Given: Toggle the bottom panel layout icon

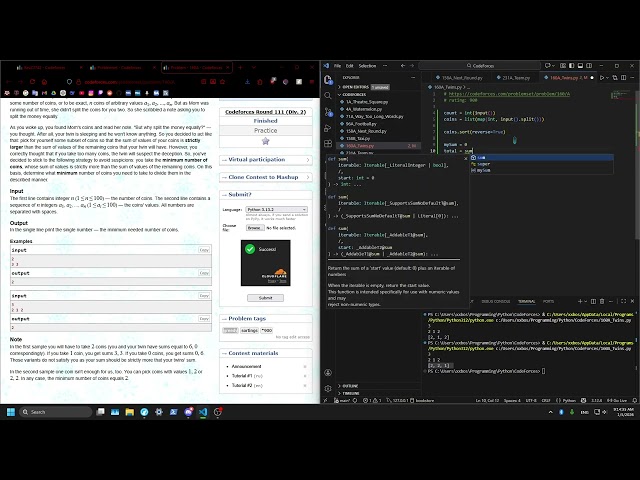Looking at the screenshot, I should pos(580,66).
